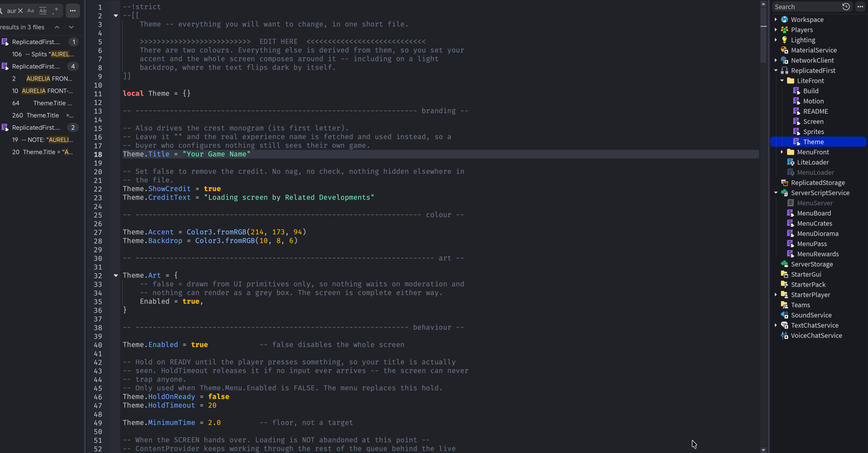Go to next search result arrow
The image size is (868, 453).
click(x=71, y=27)
